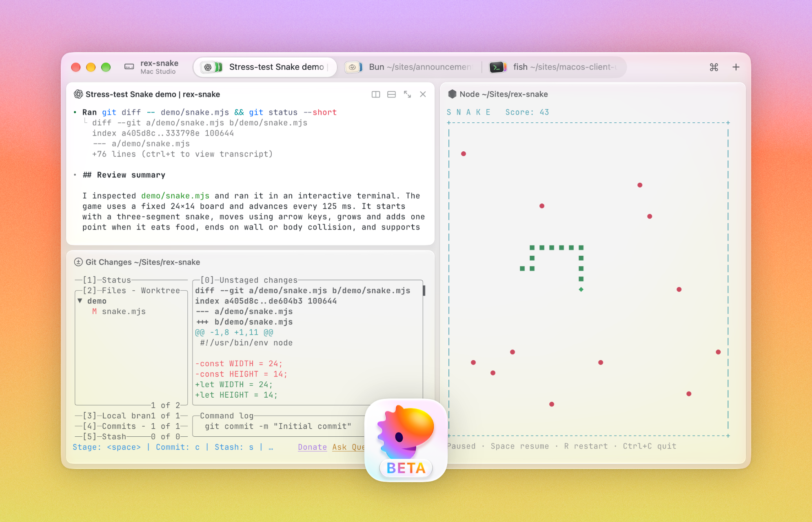
Task: Click the Unstaged changes scrollbar thumb
Action: pyautogui.click(x=424, y=290)
